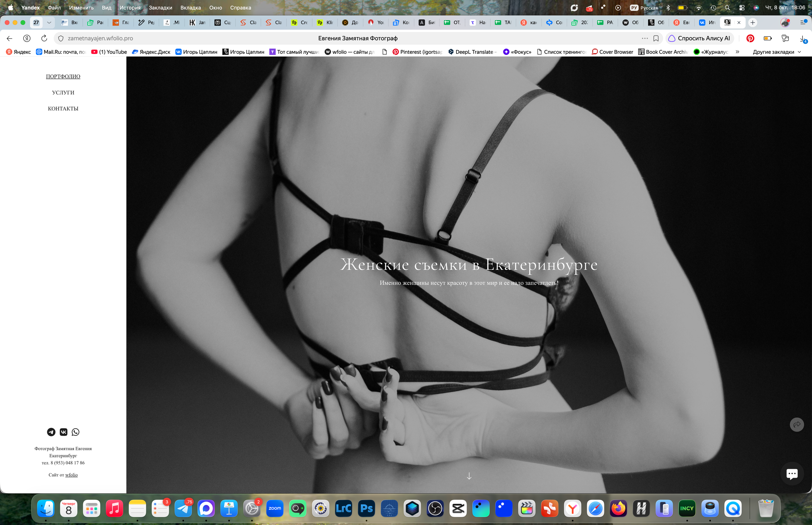Open the downloads icon in toolbar
Screen dimensions: 812x525
pos(802,38)
